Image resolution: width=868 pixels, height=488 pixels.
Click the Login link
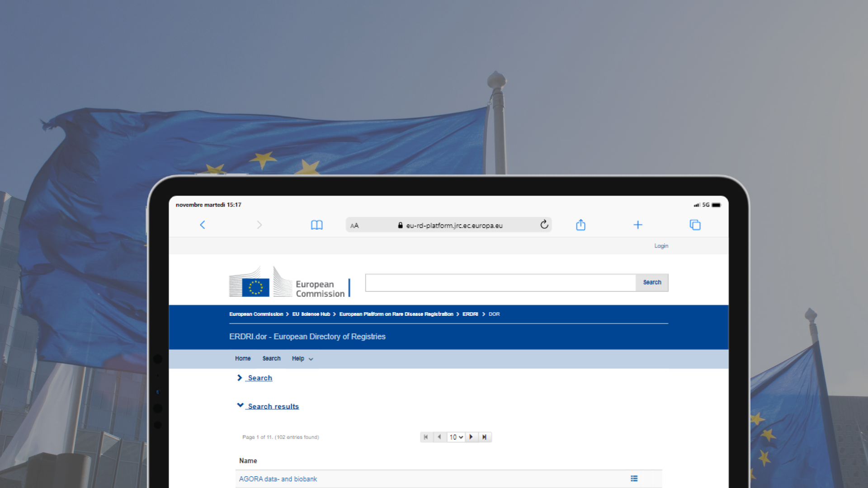[661, 246]
